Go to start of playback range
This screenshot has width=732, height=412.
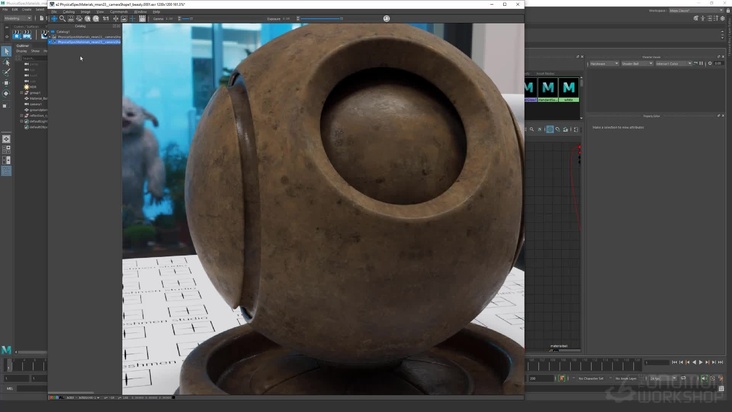(675, 362)
